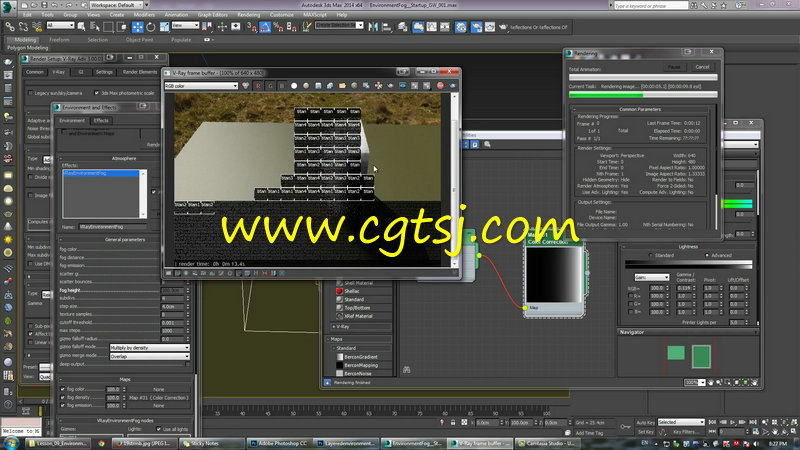
Task: Select the Move transform tool in main toolbar
Action: [137, 27]
